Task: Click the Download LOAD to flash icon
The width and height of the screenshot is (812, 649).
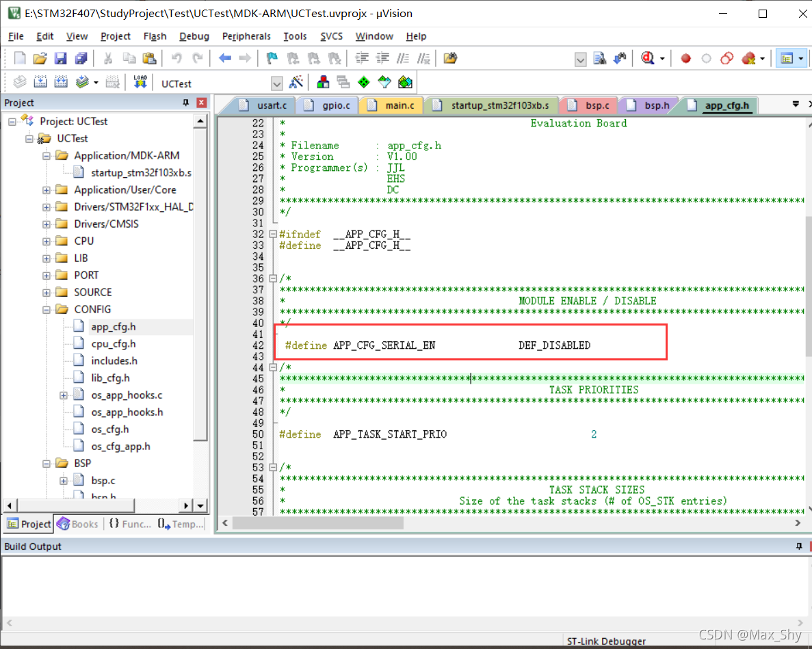Action: [140, 82]
